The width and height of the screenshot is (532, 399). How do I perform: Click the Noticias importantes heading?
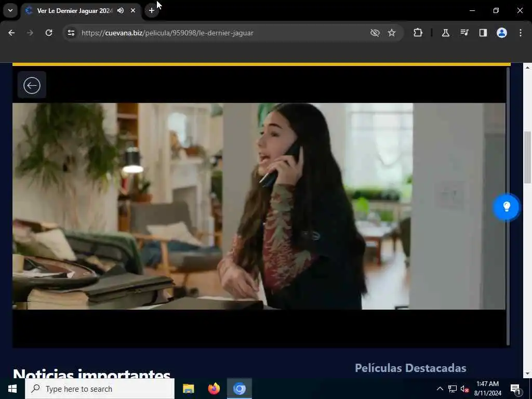[91, 373]
